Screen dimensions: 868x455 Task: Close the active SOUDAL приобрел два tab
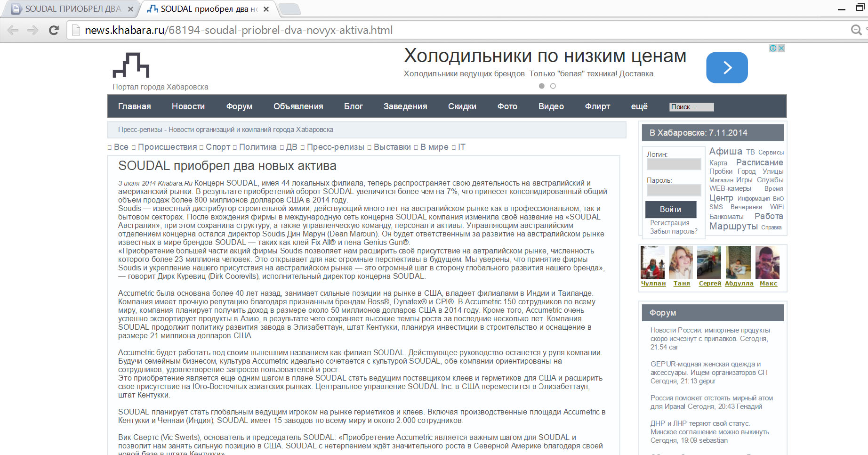coord(266,9)
